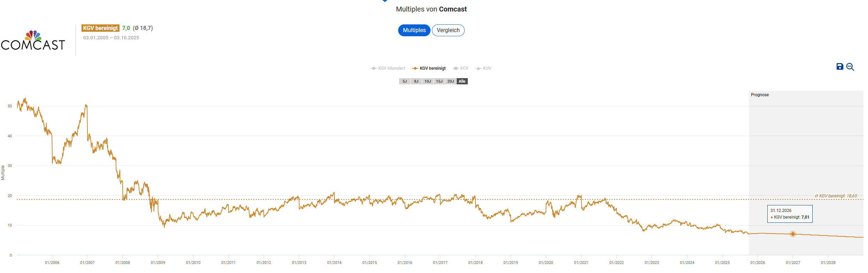Select the 10J time range
The width and height of the screenshot is (868, 273).
[427, 81]
